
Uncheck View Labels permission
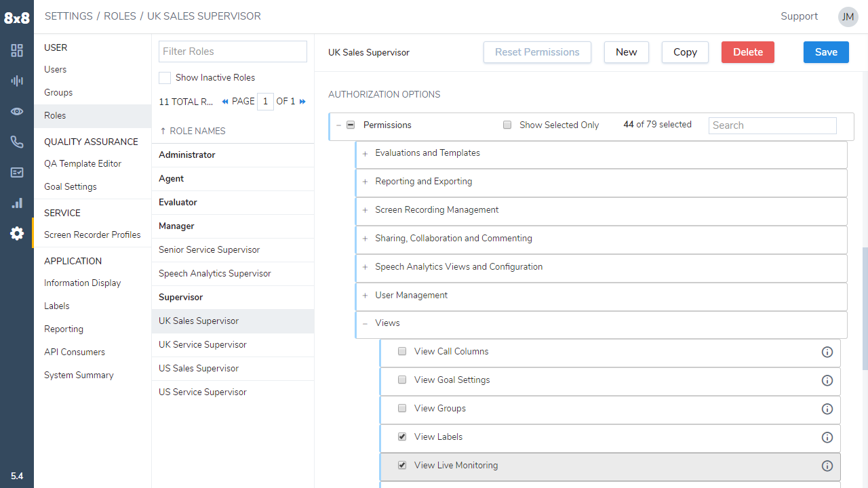point(402,436)
